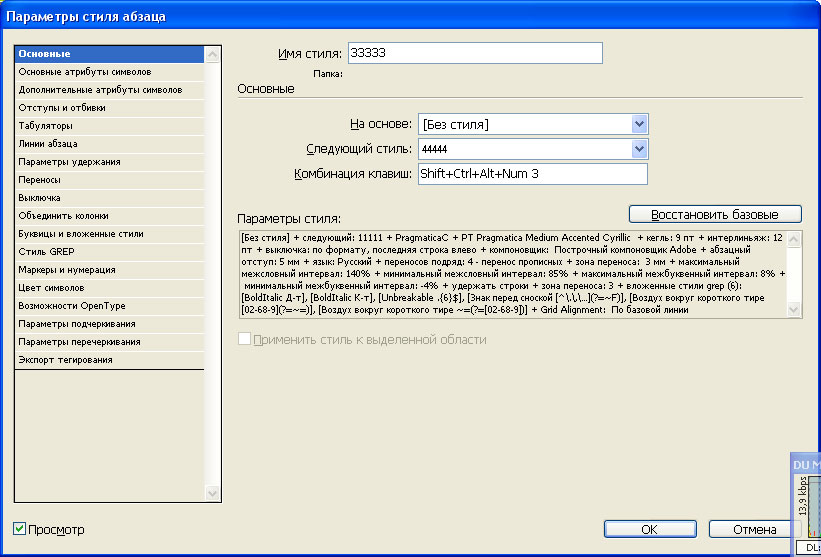Click the Имя стиля text field
This screenshot has width=821, height=557.
coord(475,53)
